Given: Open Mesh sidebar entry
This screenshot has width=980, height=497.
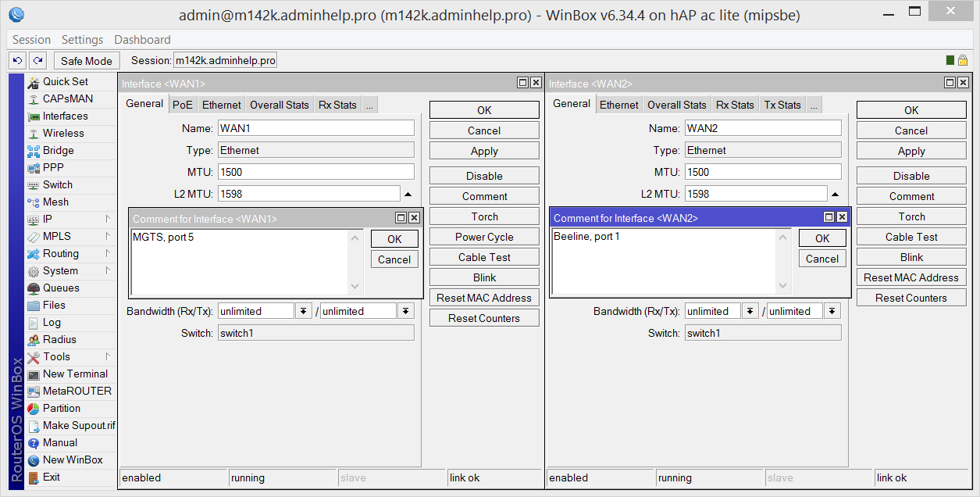Looking at the screenshot, I should (55, 202).
